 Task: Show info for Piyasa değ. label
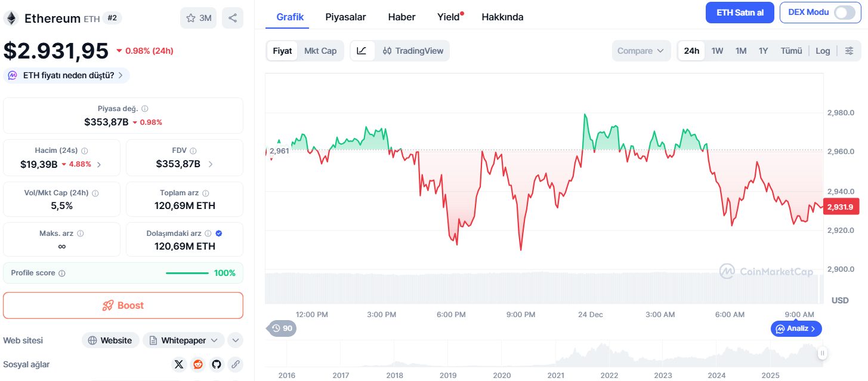[x=145, y=109]
